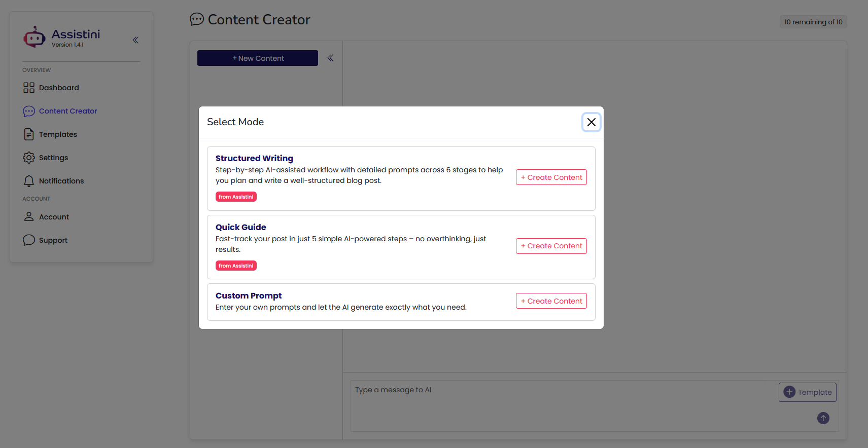Click the Template button in message box
868x448 pixels.
coord(808,392)
